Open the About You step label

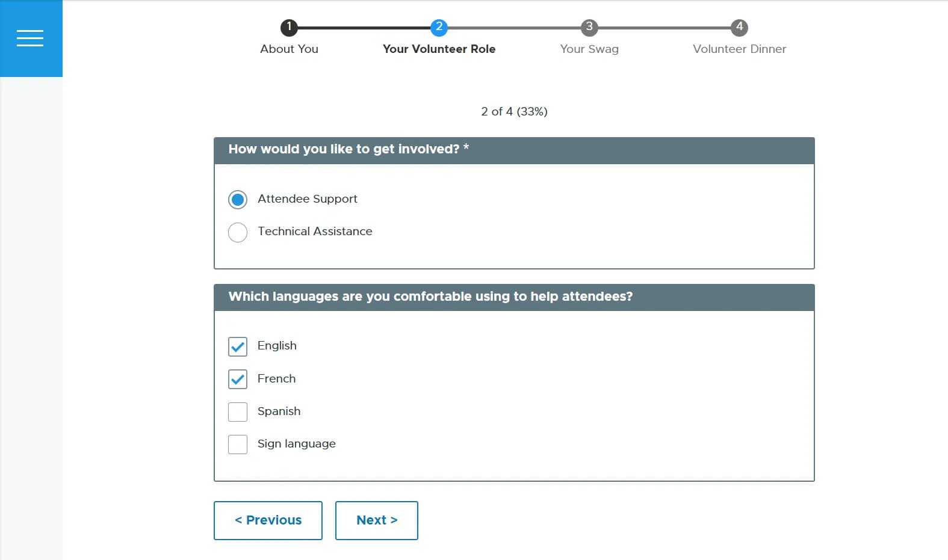[289, 49]
